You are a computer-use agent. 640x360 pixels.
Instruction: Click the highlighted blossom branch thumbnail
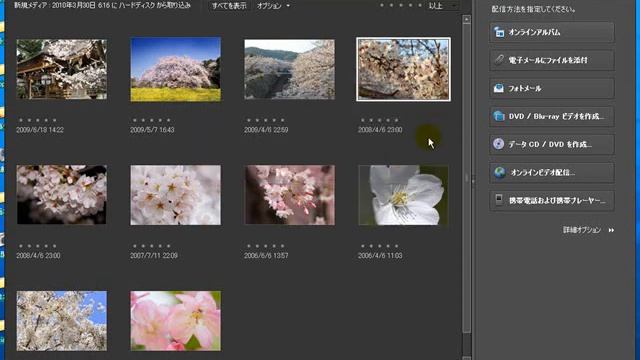(403, 69)
